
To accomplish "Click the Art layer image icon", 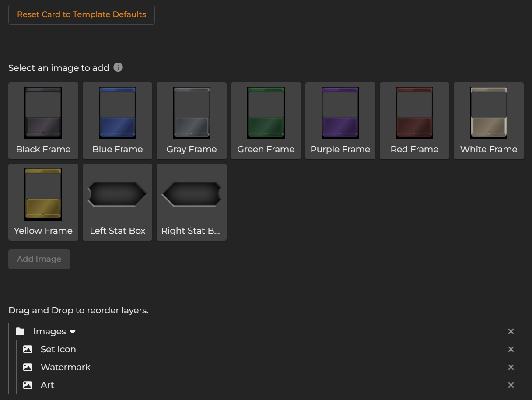I will 28,385.
